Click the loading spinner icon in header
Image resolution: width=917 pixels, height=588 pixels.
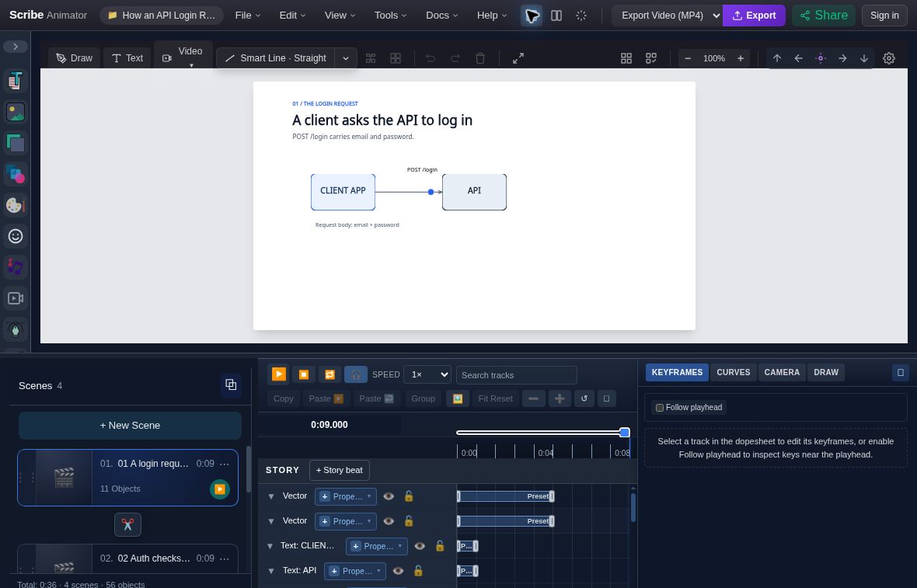pyautogui.click(x=581, y=16)
